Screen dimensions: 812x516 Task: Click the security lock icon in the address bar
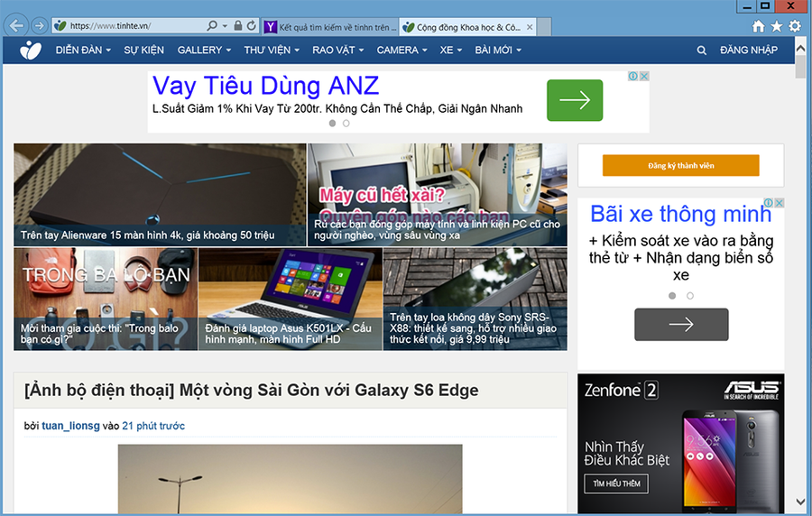point(237,25)
